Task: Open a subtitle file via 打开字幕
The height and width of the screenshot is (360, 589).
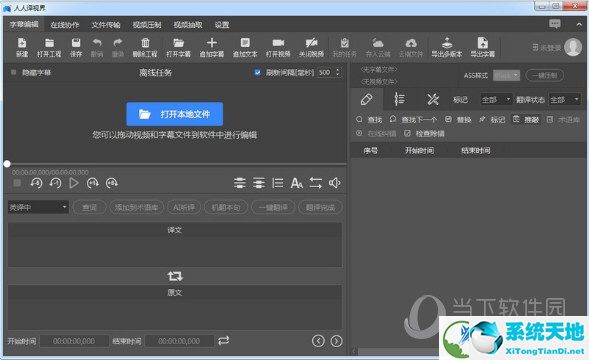Action: click(x=178, y=47)
